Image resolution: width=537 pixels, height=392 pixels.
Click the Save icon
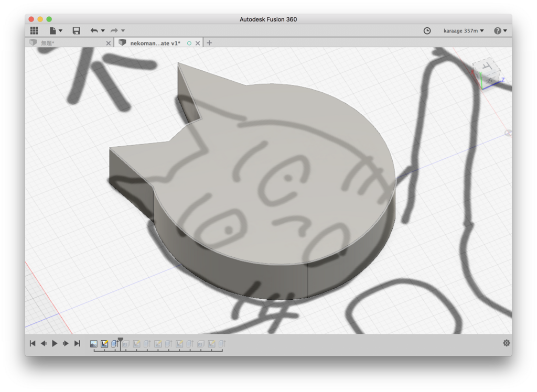point(76,30)
